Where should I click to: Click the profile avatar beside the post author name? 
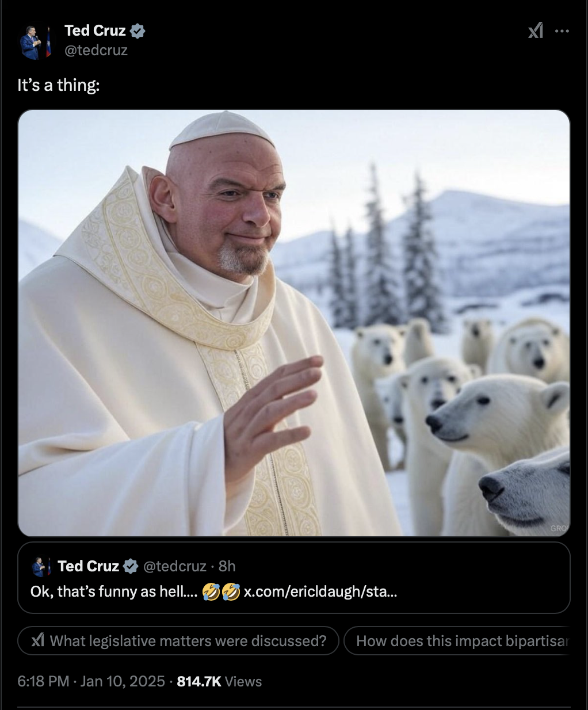[35, 43]
